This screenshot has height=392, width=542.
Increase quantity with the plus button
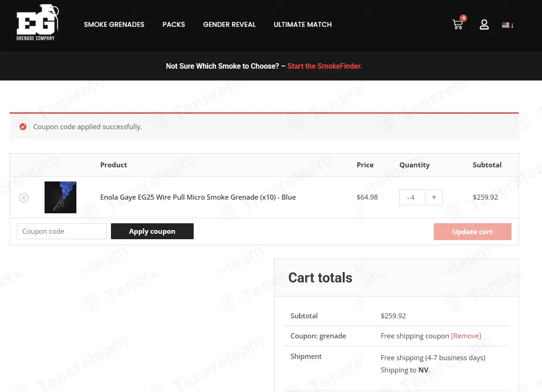[434, 197]
